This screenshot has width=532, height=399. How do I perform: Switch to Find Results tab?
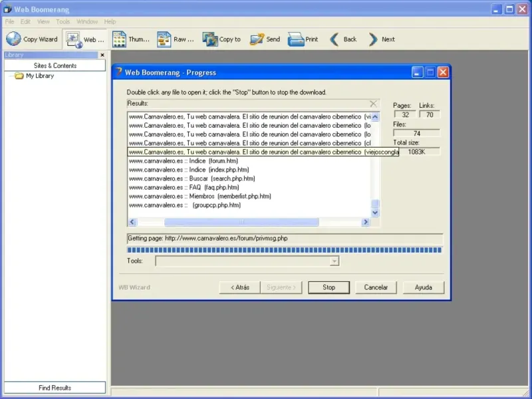pyautogui.click(x=55, y=388)
